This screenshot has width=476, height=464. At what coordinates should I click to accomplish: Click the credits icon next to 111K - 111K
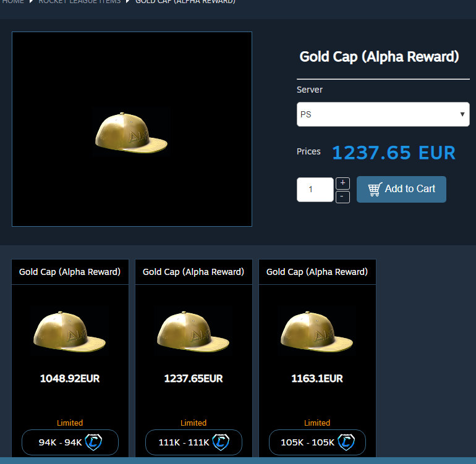pyautogui.click(x=221, y=442)
